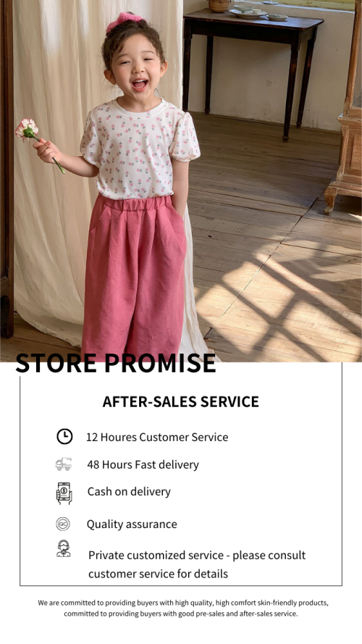Click the Quality assurance label
The height and width of the screenshot is (644, 362).
(132, 524)
